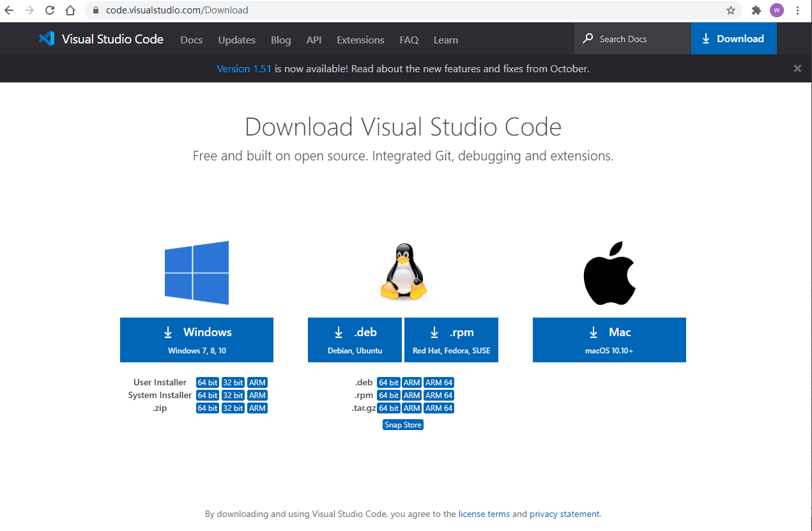Select Linux .tar.gz ARM 64
The image size is (812, 531).
click(x=439, y=408)
